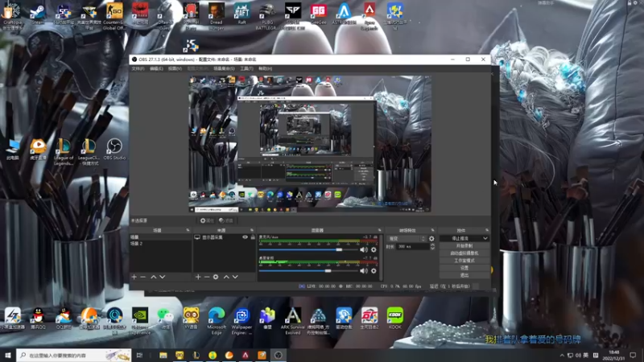The height and width of the screenshot is (362, 644).
Task: Click 停止推流 stop streaming button
Action: coord(460,238)
